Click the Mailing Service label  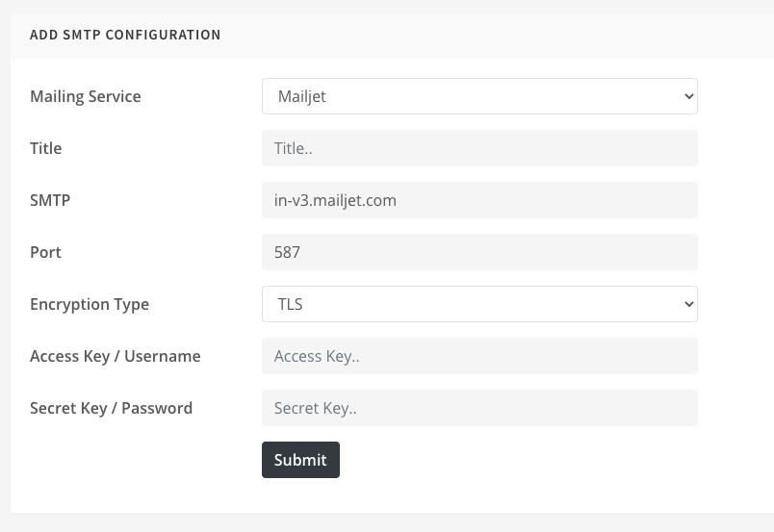click(86, 96)
